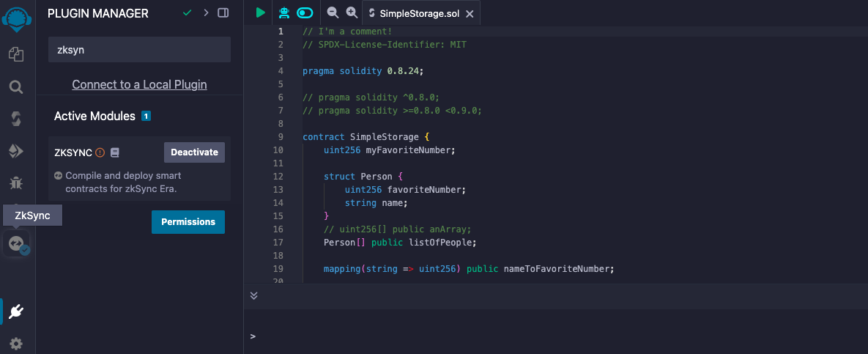This screenshot has width=868, height=354.
Task: Click the robot AI assistant icon
Action: [284, 12]
